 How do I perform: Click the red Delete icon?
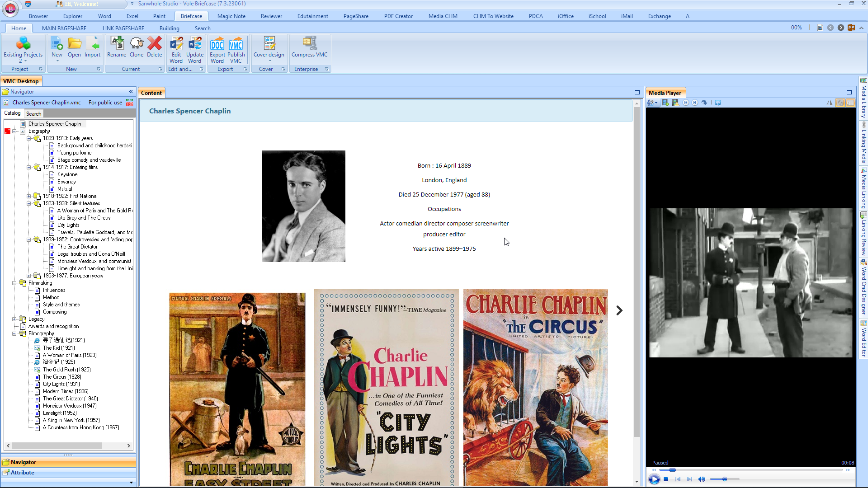point(154,44)
